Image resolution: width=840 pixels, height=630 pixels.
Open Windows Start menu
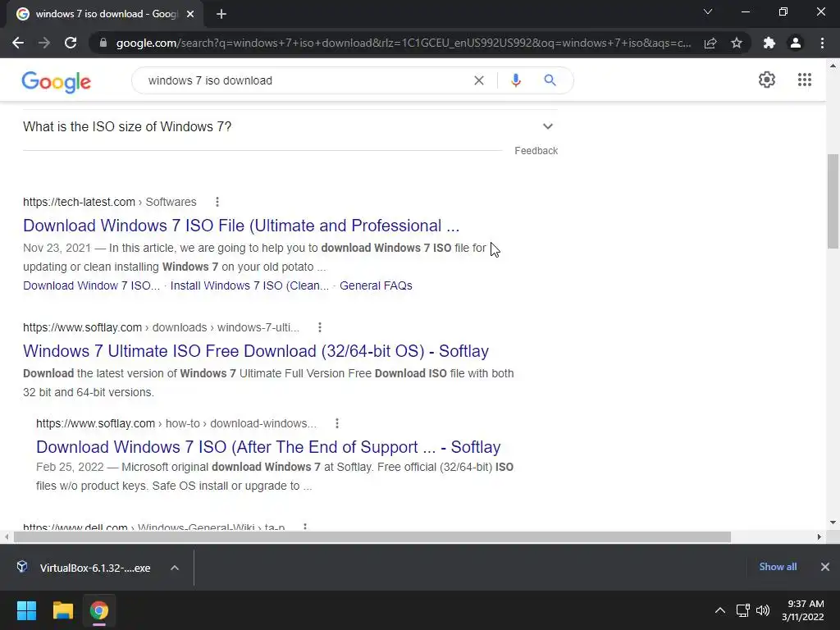pyautogui.click(x=26, y=610)
